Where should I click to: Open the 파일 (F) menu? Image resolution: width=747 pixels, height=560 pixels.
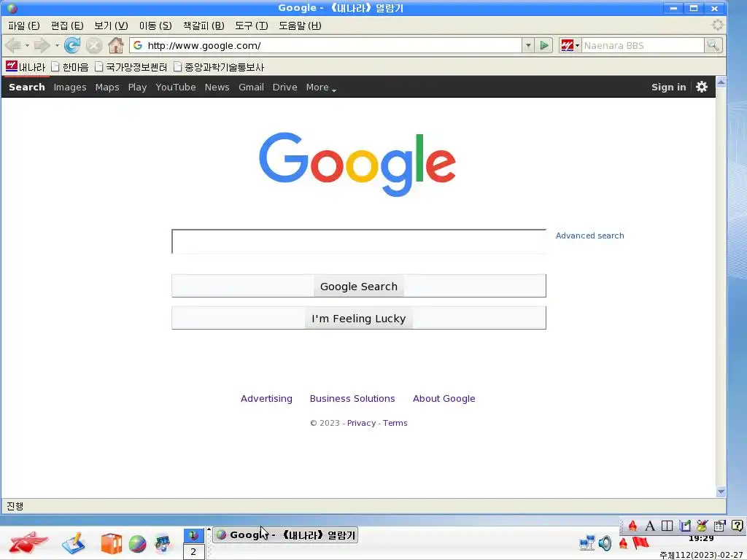pyautogui.click(x=24, y=26)
